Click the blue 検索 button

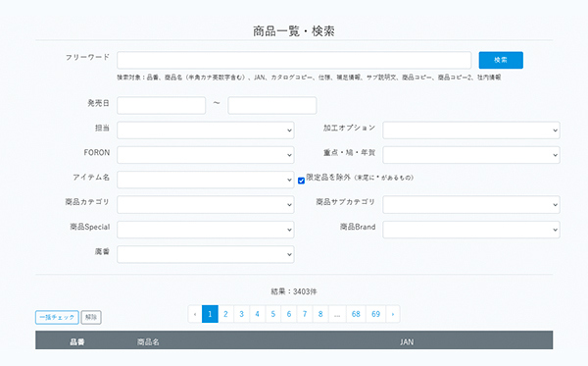(x=501, y=60)
